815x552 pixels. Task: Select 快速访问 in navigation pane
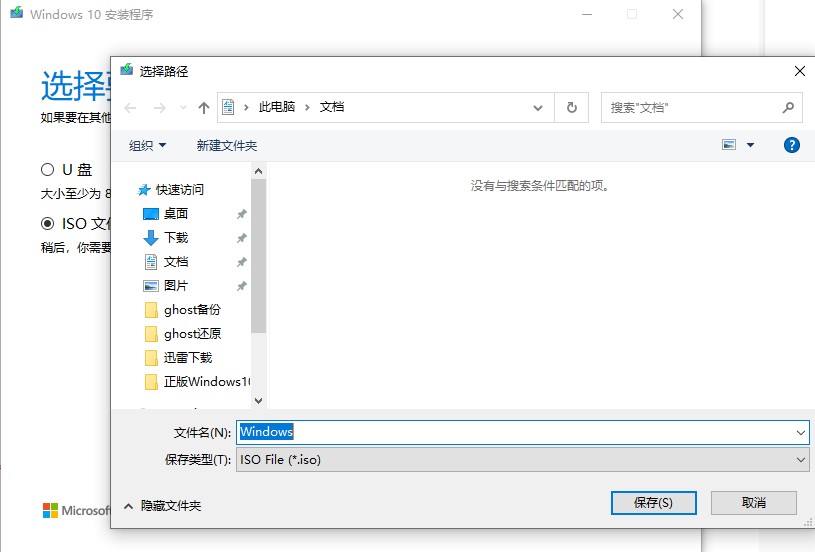pyautogui.click(x=180, y=190)
